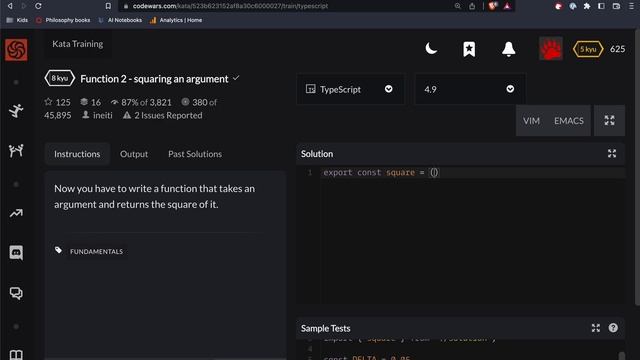Image resolution: width=640 pixels, height=360 pixels.
Task: Click the 87% of 3,821 satisfaction rating
Action: pos(141,102)
